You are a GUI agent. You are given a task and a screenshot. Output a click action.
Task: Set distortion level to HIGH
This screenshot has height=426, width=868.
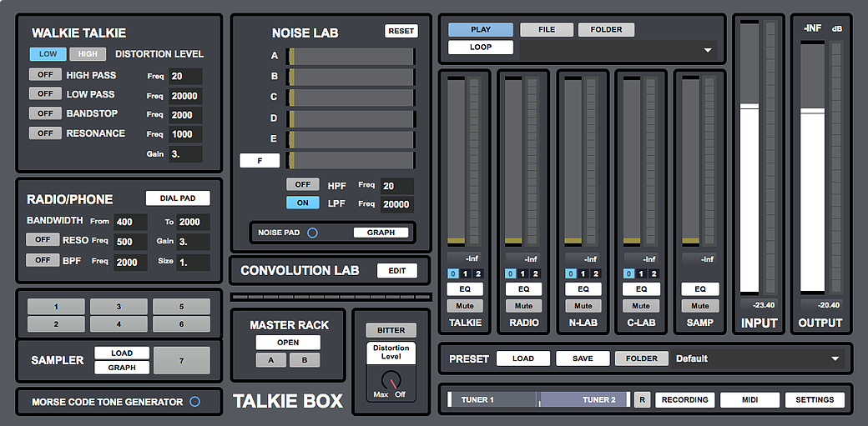pos(87,54)
